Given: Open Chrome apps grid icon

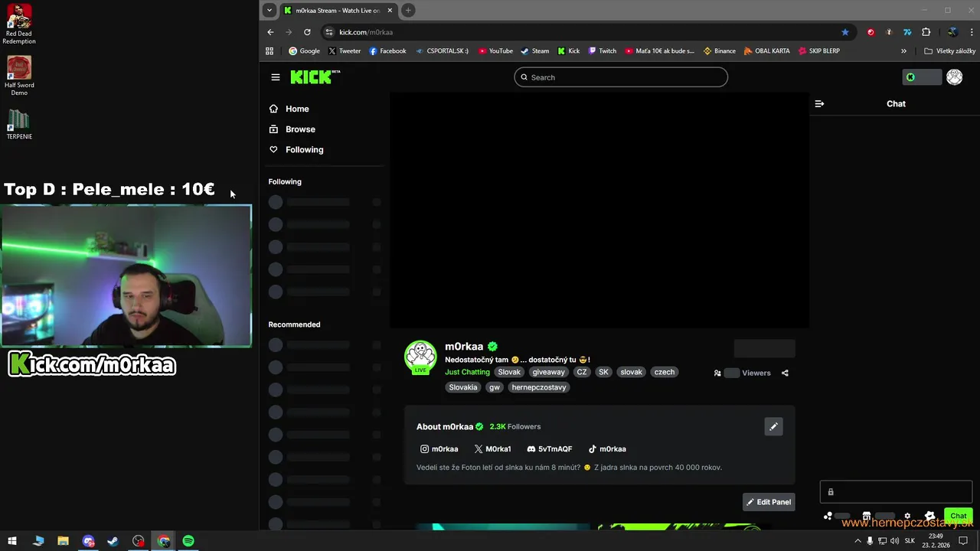Looking at the screenshot, I should 269,51.
